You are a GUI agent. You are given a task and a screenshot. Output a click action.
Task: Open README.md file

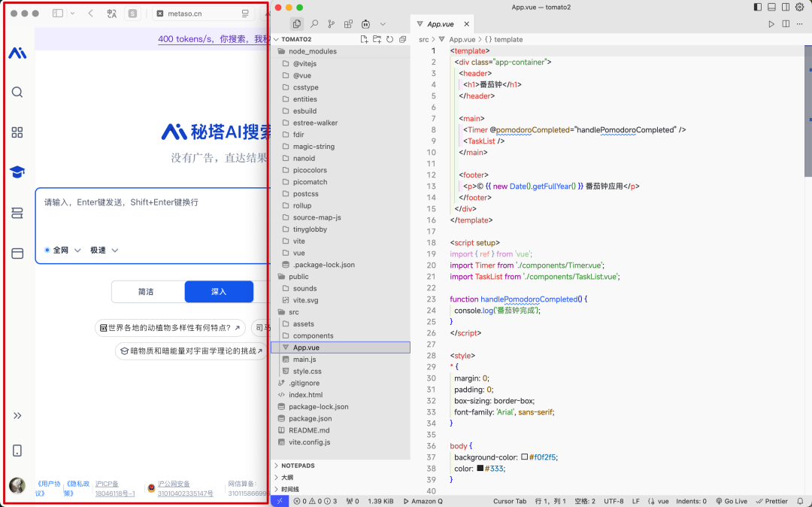[x=341, y=430]
